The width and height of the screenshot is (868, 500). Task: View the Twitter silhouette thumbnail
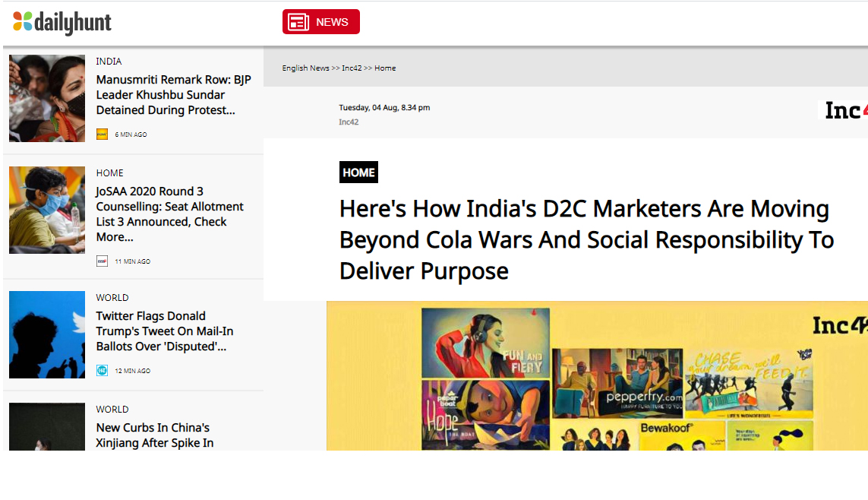(x=47, y=335)
